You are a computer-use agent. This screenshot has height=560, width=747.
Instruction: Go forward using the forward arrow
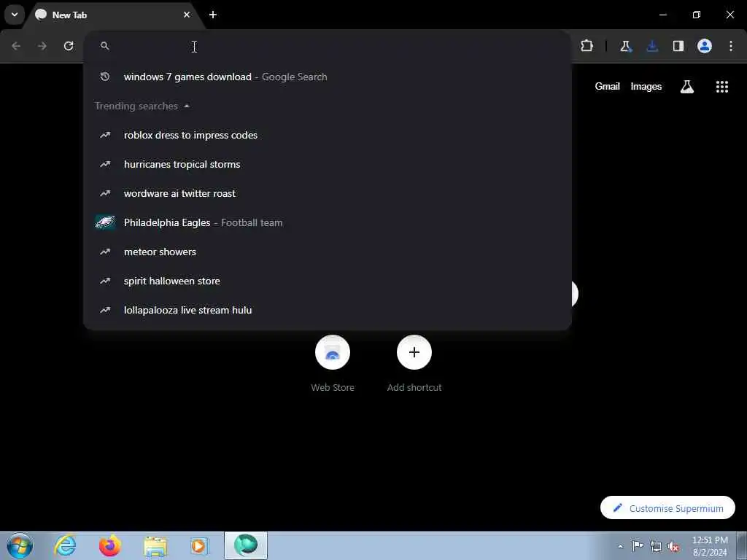[42, 46]
